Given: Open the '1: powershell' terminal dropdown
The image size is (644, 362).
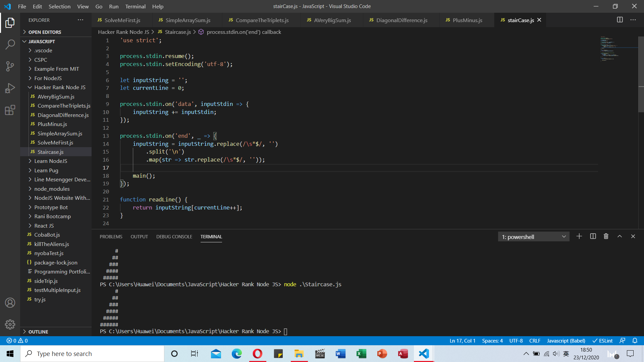Looking at the screenshot, I should click(x=533, y=236).
